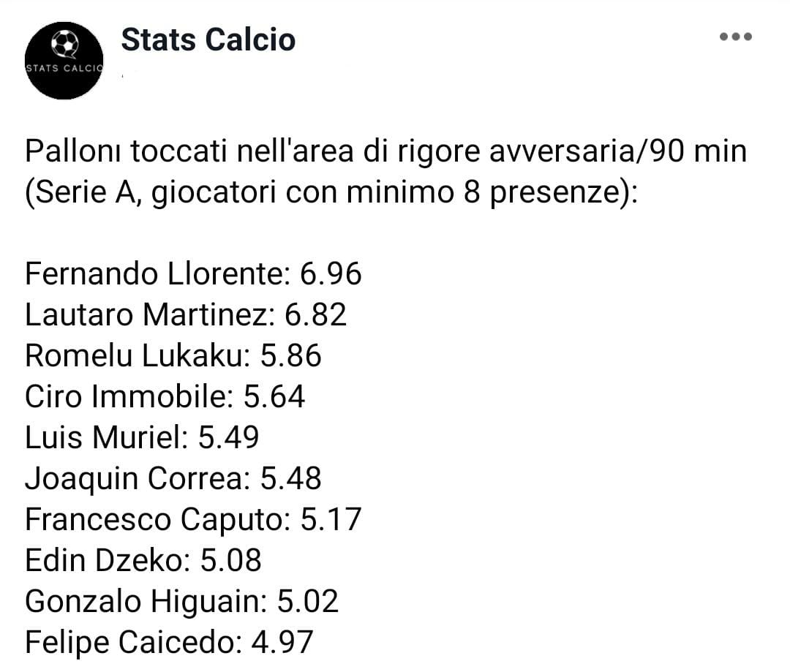Select the Ciro Immobile: 5.64 line
This screenshot has height=672, width=790.
pos(165,396)
